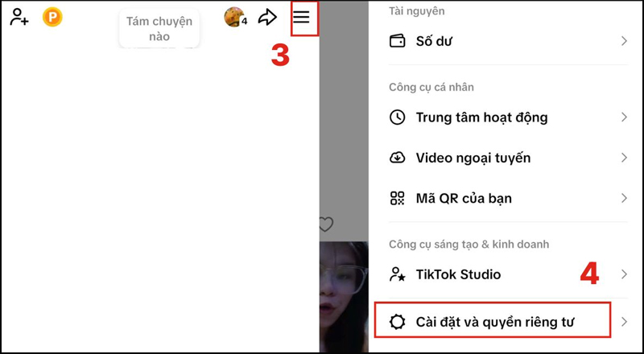Tap the settings gear icon
This screenshot has width=644, height=354.
(x=397, y=322)
